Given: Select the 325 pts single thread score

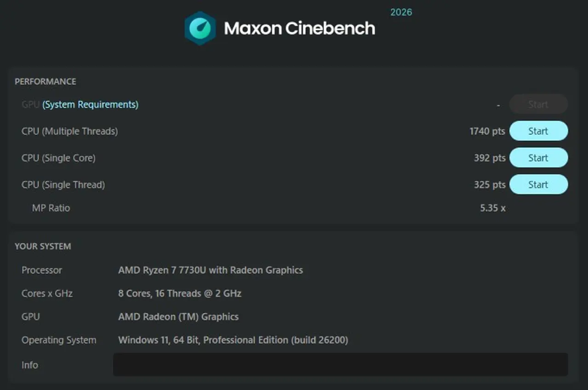Looking at the screenshot, I should click(489, 184).
